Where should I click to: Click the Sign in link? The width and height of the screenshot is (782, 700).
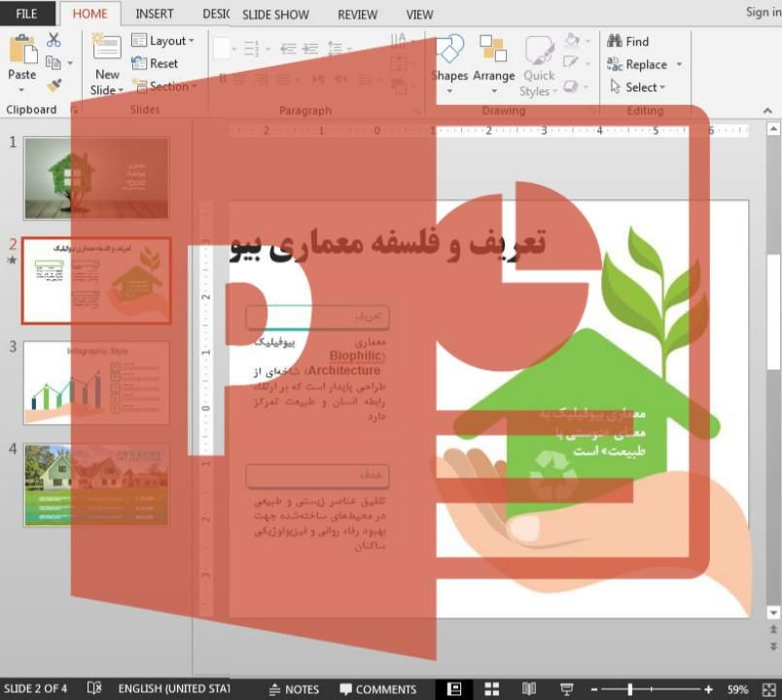coord(764,12)
